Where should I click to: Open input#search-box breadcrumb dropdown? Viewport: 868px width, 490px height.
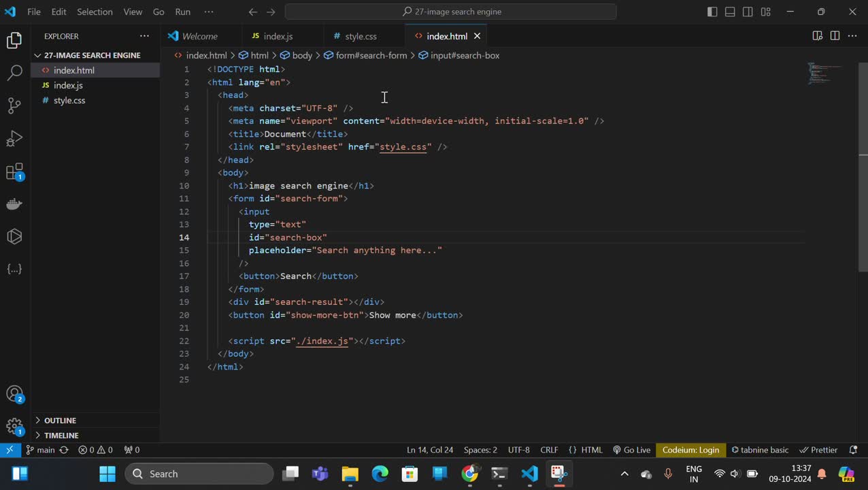pyautogui.click(x=459, y=56)
